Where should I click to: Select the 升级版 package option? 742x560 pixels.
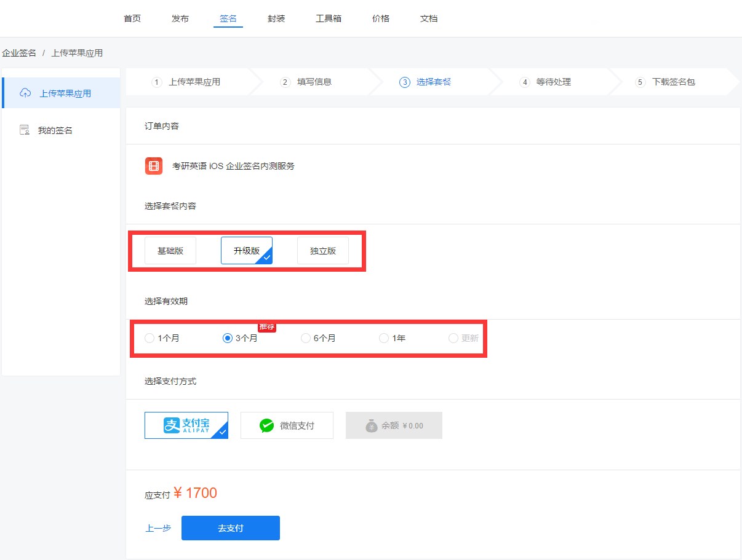pos(246,251)
